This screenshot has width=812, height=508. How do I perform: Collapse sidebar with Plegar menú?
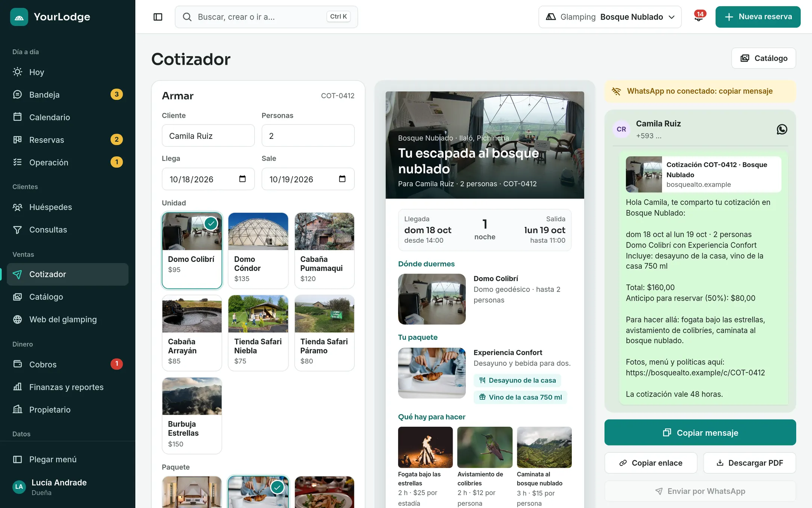pos(68,459)
